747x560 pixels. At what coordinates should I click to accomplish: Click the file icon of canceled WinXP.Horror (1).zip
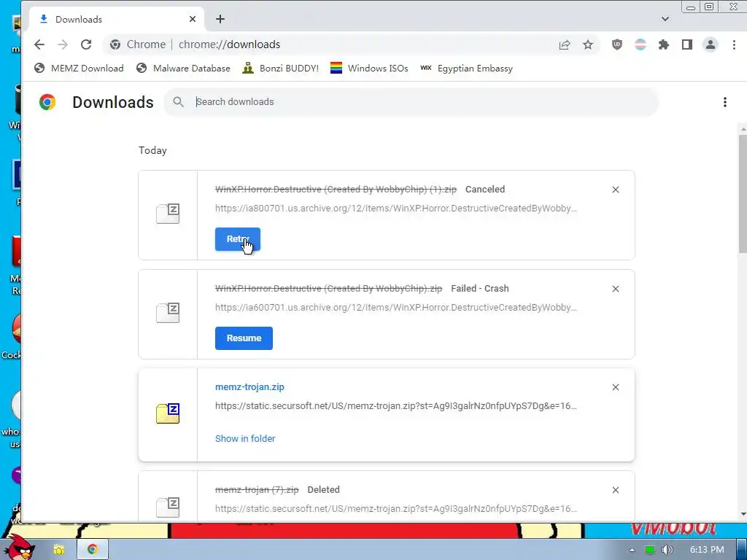pos(168,214)
